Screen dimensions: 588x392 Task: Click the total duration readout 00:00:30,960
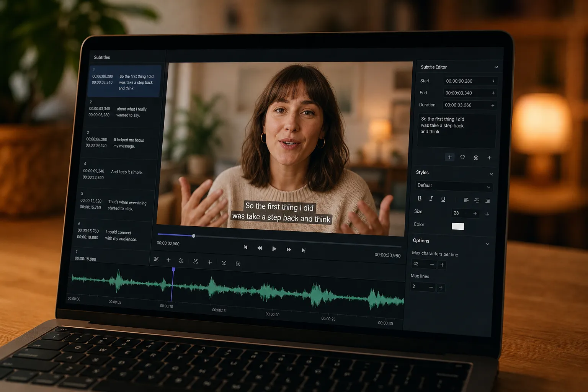[x=387, y=255]
